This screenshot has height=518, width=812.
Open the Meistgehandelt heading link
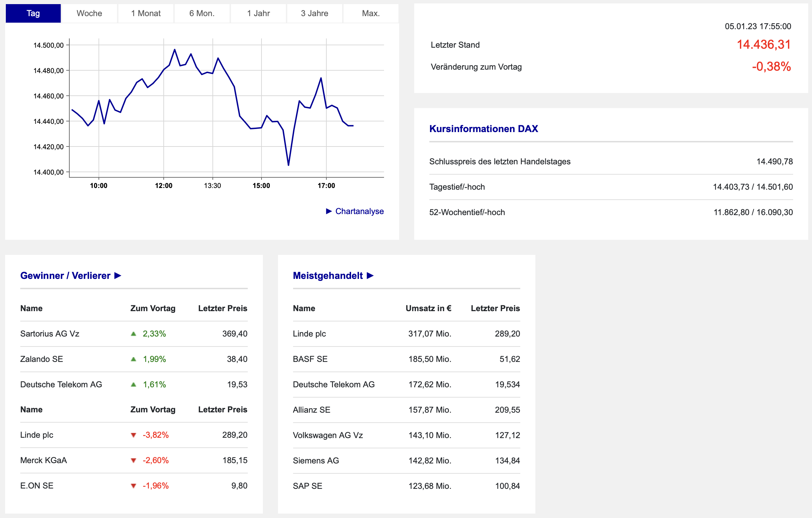(328, 275)
